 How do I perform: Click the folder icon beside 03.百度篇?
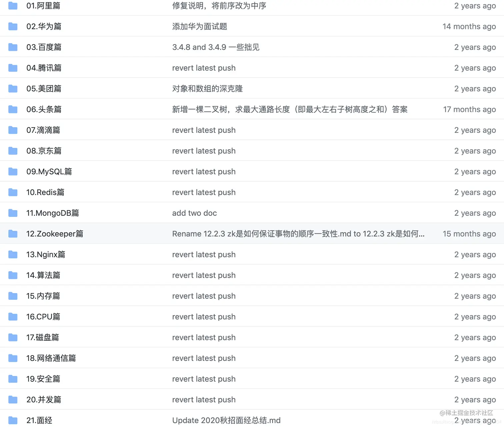13,47
